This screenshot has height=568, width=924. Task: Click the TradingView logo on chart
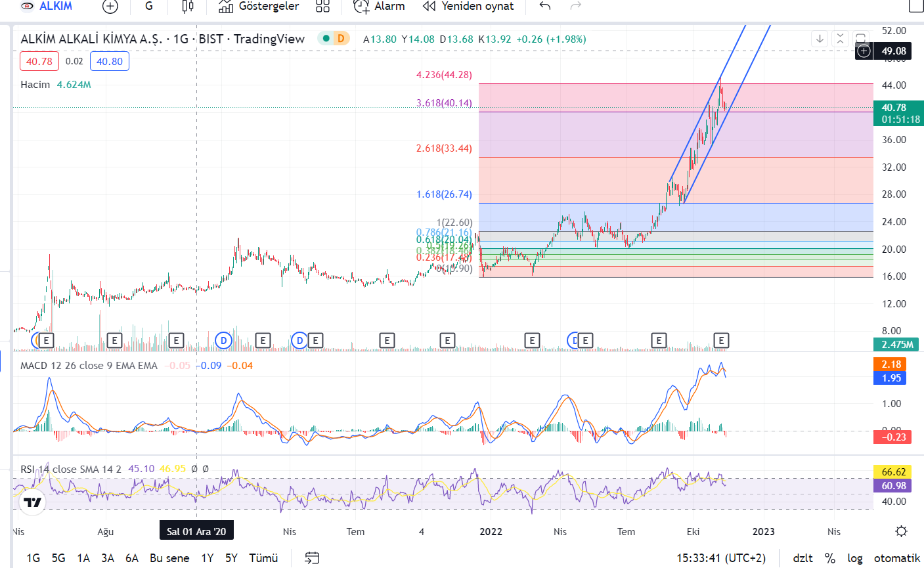(x=32, y=503)
